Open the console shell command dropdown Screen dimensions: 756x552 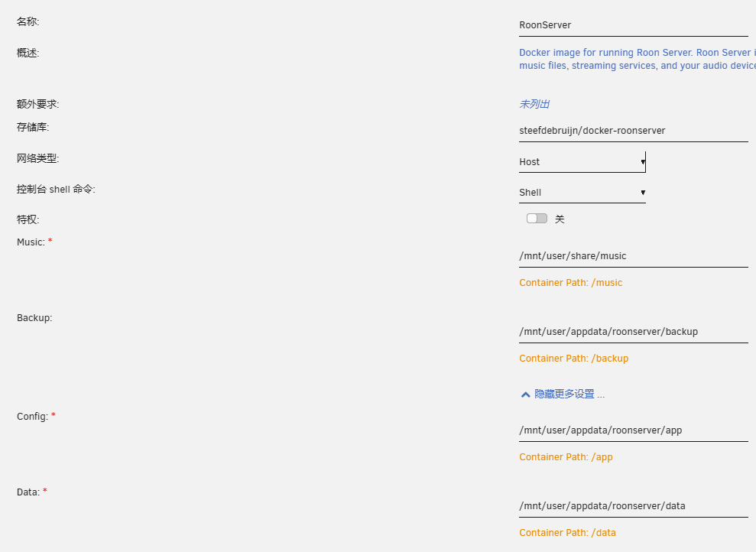(582, 193)
